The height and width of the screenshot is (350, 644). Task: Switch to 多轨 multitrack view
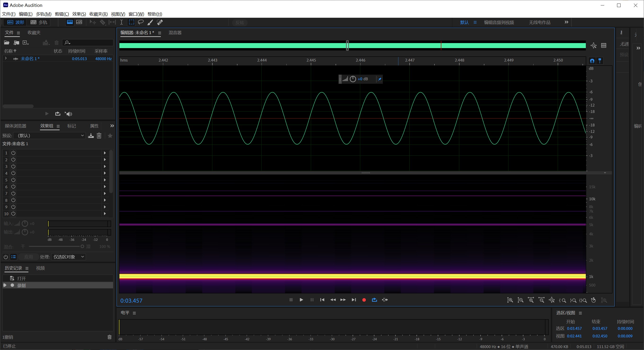pyautogui.click(x=39, y=22)
